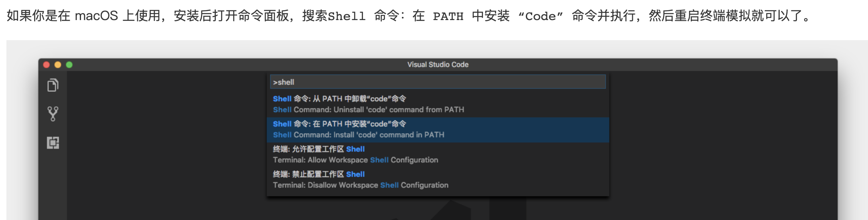Click "Terminal: Allow Workspace Shell Configuration" text
Image resolution: width=868 pixels, height=220 pixels.
355,160
